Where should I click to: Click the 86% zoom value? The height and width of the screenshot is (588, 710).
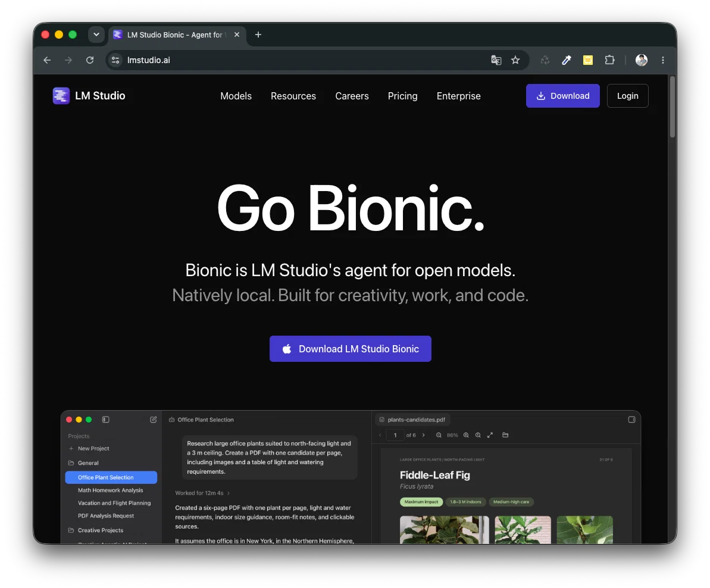pos(452,435)
